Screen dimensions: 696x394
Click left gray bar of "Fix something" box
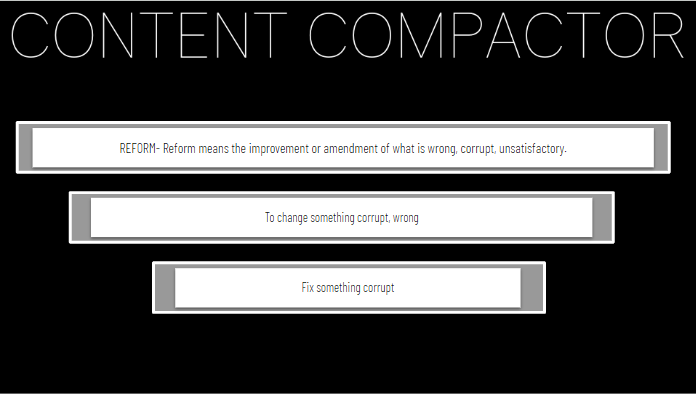point(165,288)
